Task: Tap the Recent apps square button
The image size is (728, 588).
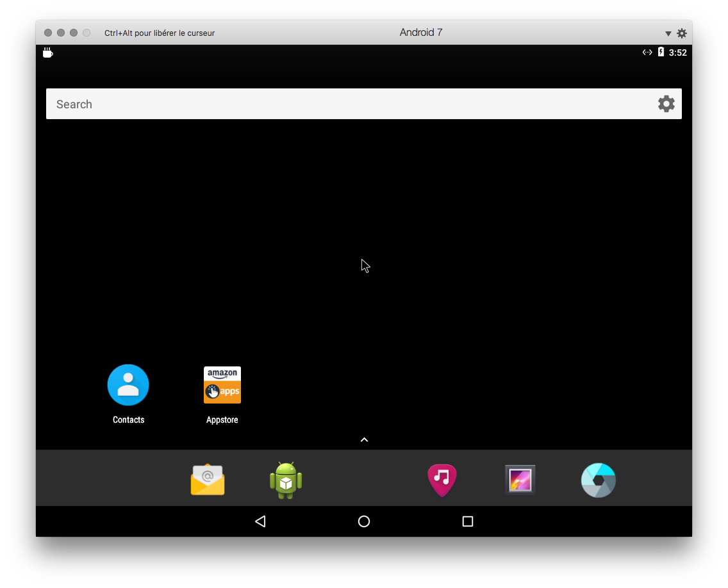Action: coord(468,521)
